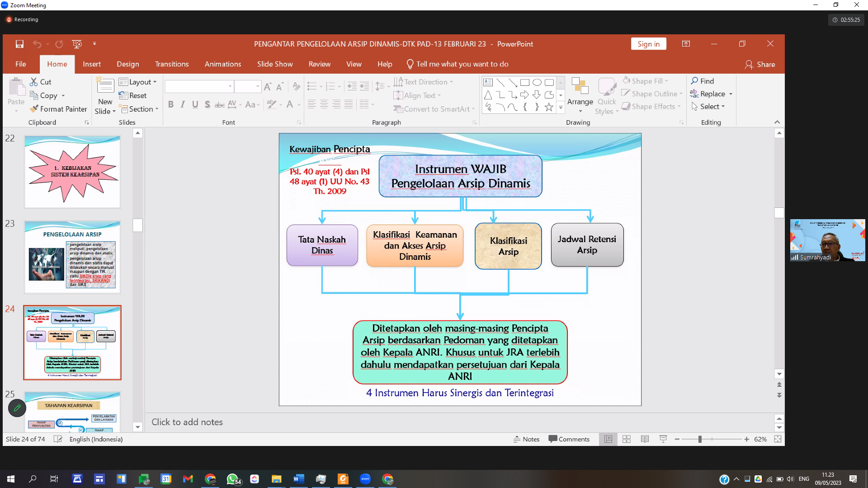Open Zoom app in Windows taskbar
Viewport: 868px width, 488px height.
365,479
